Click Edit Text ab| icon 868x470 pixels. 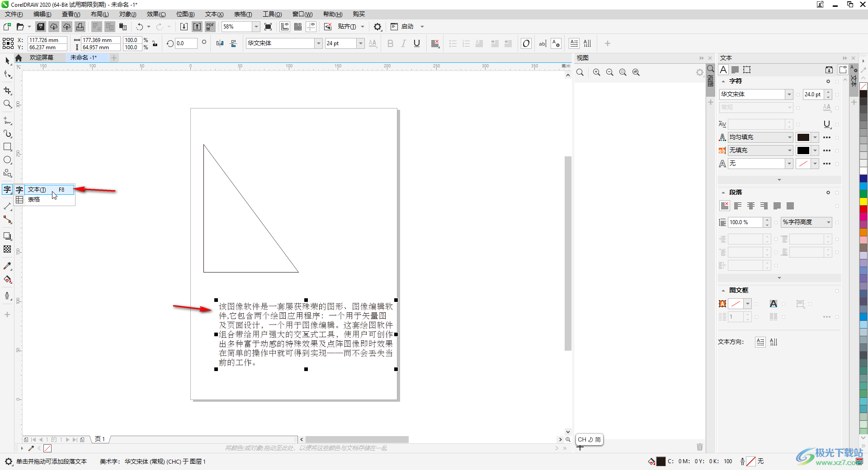[x=542, y=43]
